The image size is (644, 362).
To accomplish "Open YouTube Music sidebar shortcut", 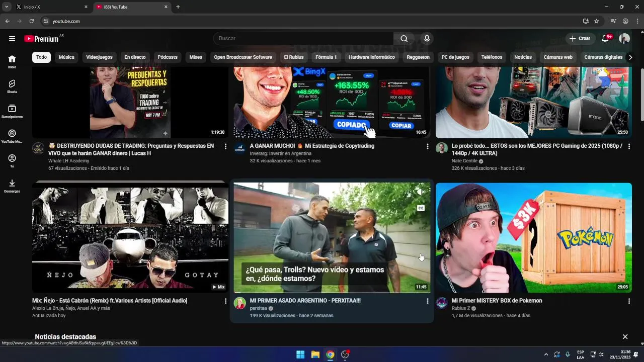I will 12,136.
